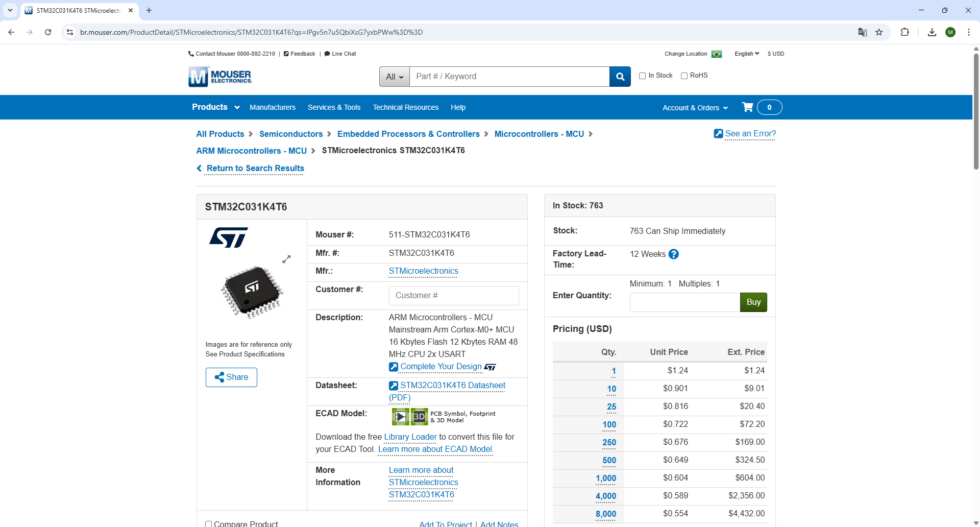Open the shopping cart icon
The image size is (980, 527).
[748, 107]
